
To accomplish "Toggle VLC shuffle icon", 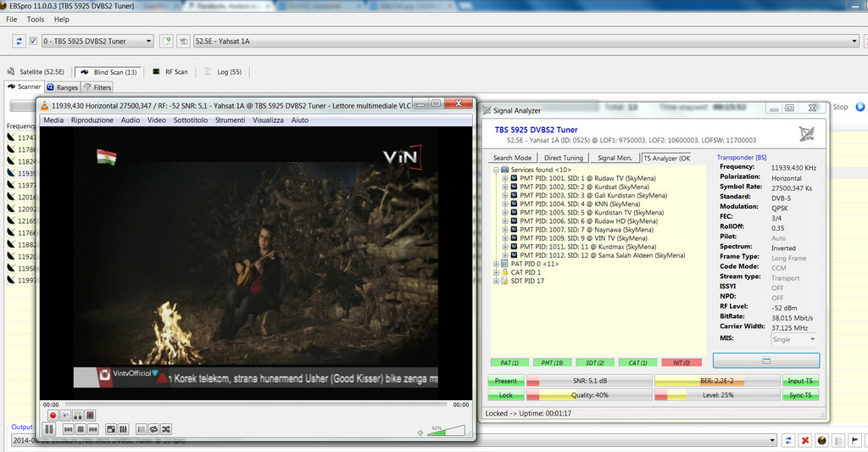I will 165,429.
